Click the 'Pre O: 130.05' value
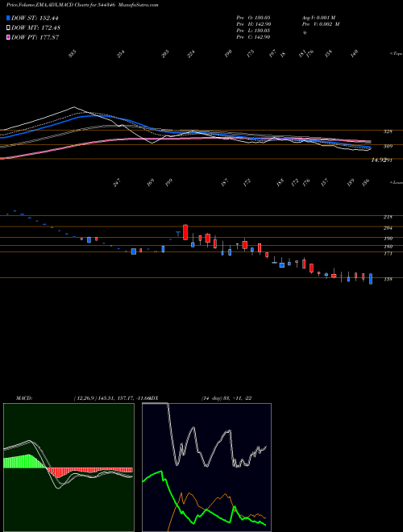 [254, 17]
